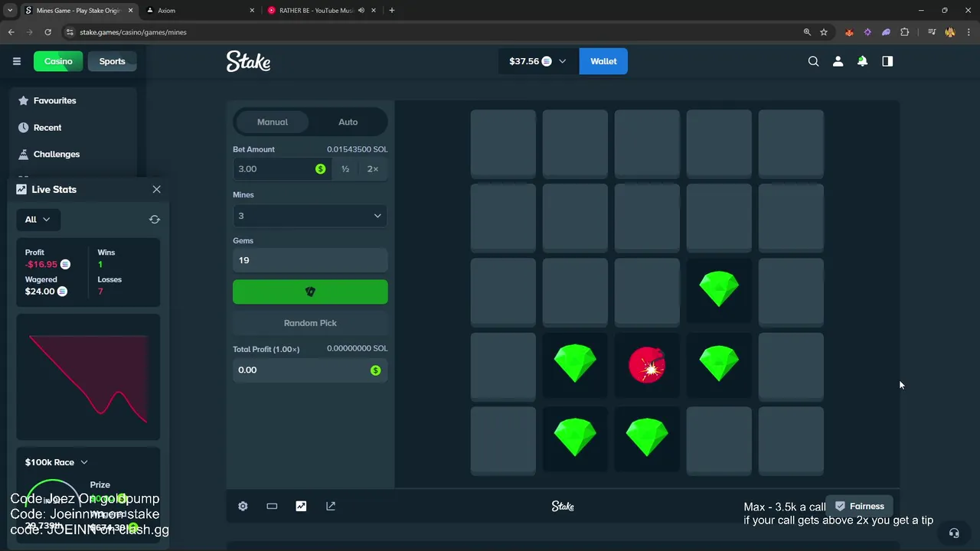Viewport: 980px width, 551px height.
Task: Click the Stake logo in header
Action: tap(248, 61)
